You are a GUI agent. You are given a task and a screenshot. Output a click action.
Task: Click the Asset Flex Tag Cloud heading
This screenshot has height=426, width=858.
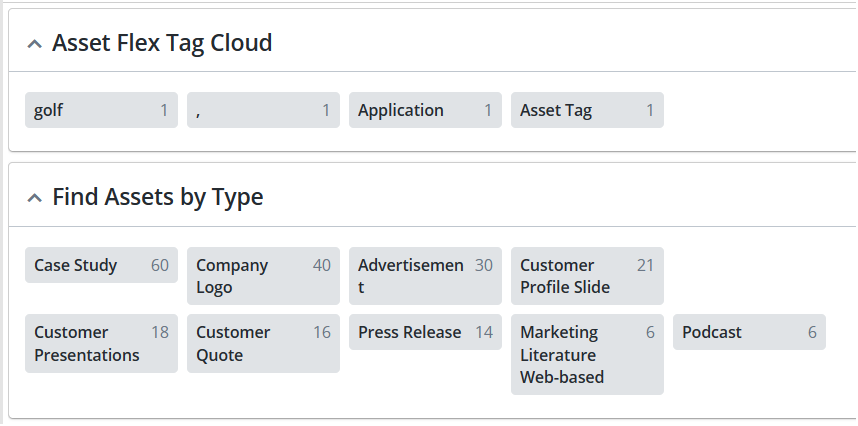click(162, 43)
